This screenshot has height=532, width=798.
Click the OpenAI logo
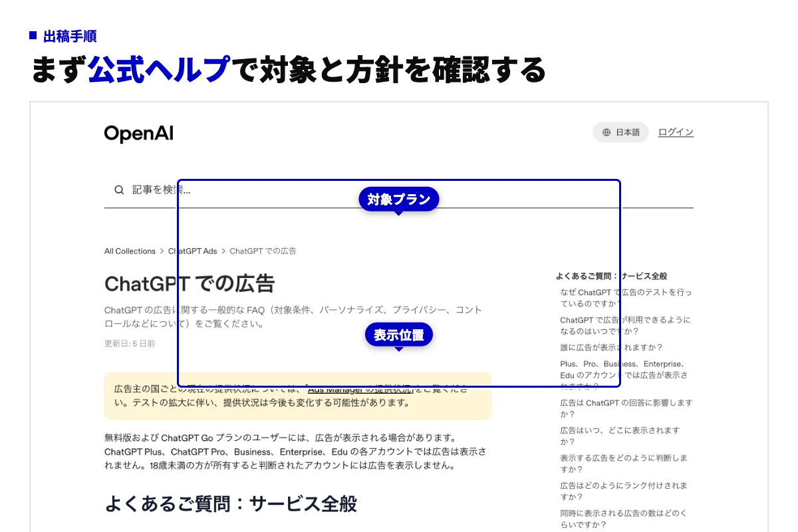[138, 134]
